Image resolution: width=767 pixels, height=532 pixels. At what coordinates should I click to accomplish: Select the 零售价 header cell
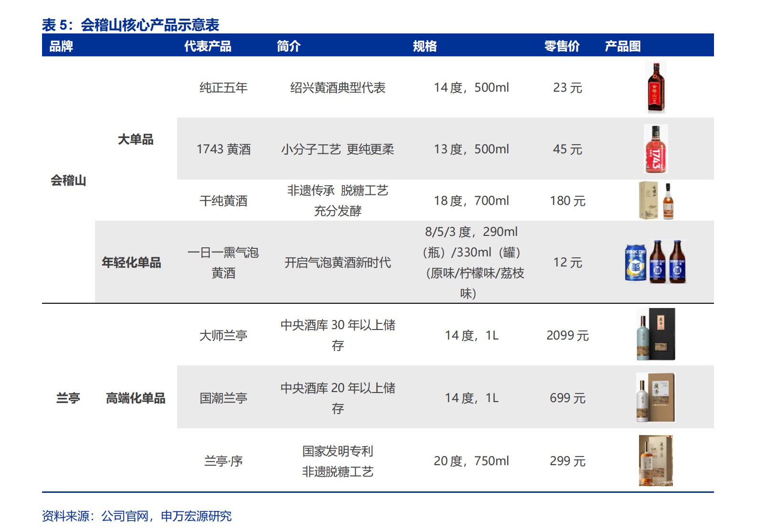click(x=562, y=46)
